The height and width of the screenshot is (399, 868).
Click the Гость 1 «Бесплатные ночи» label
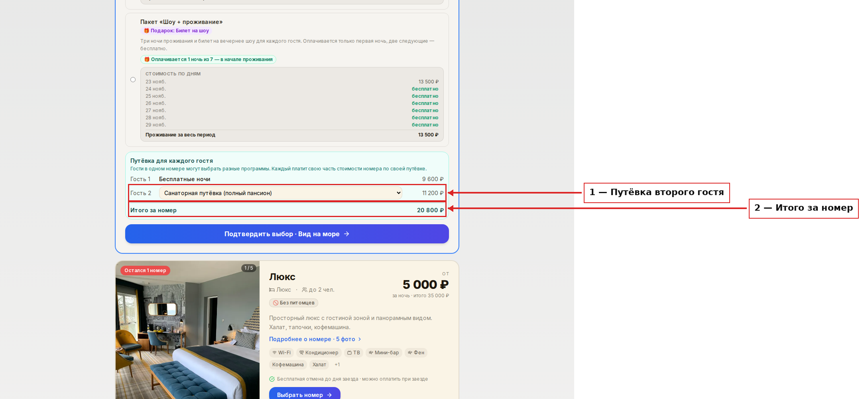click(x=185, y=179)
